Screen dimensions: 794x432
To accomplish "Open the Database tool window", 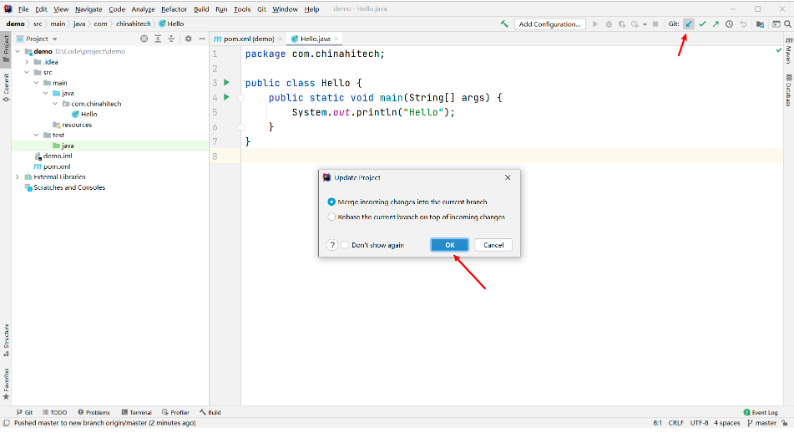I will coord(788,90).
